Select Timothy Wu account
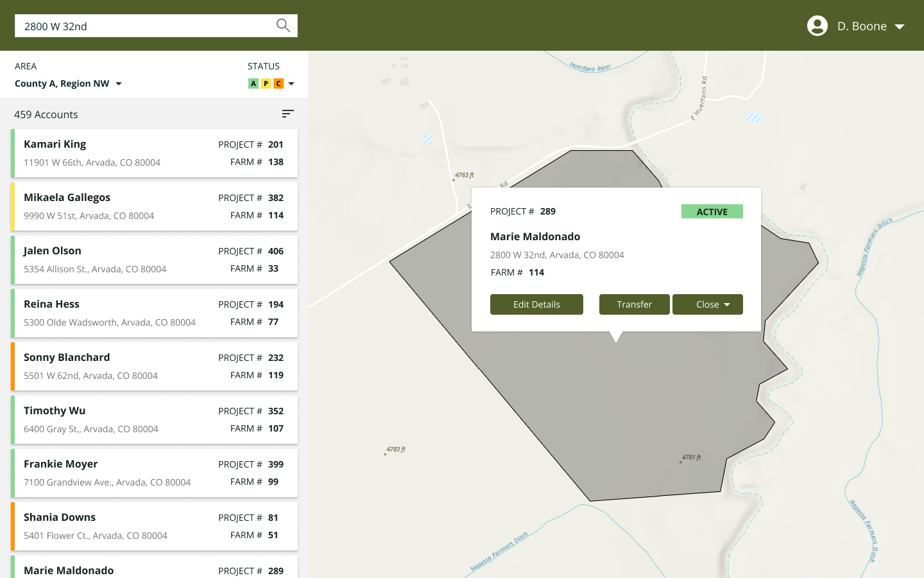Viewport: 924px width, 578px height. click(155, 420)
